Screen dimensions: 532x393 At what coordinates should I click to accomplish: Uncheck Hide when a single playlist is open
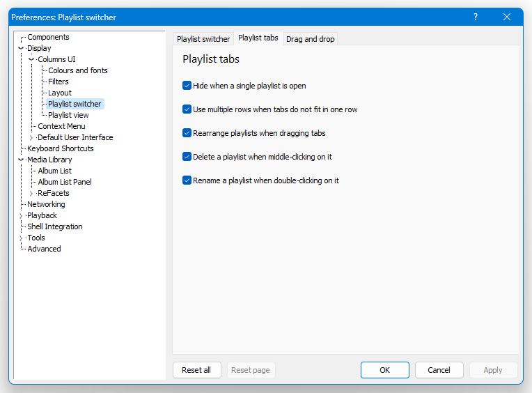point(187,86)
